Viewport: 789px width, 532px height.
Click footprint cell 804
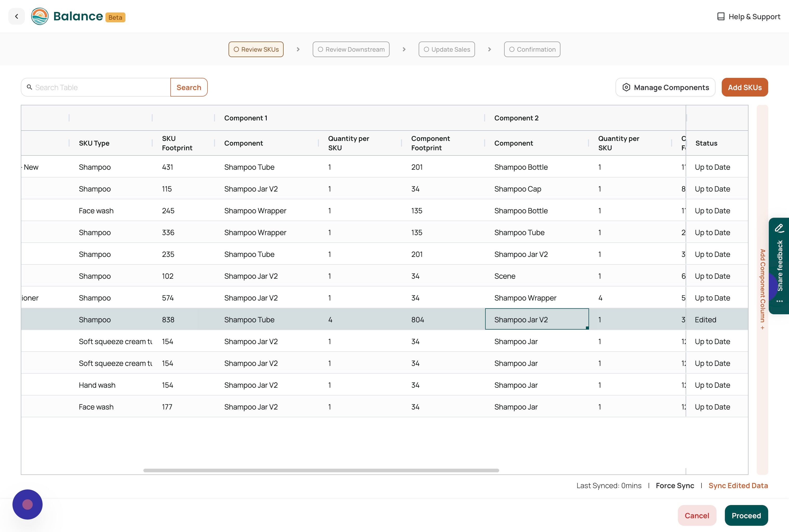click(x=418, y=319)
